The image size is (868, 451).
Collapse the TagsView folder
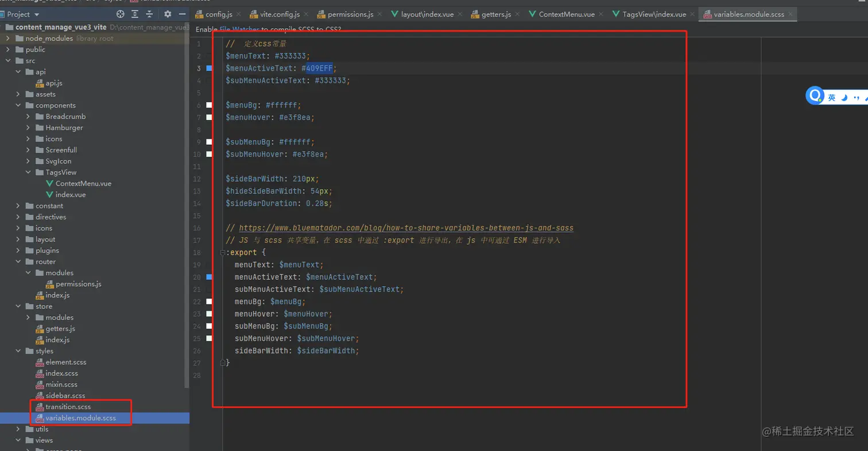click(x=28, y=172)
